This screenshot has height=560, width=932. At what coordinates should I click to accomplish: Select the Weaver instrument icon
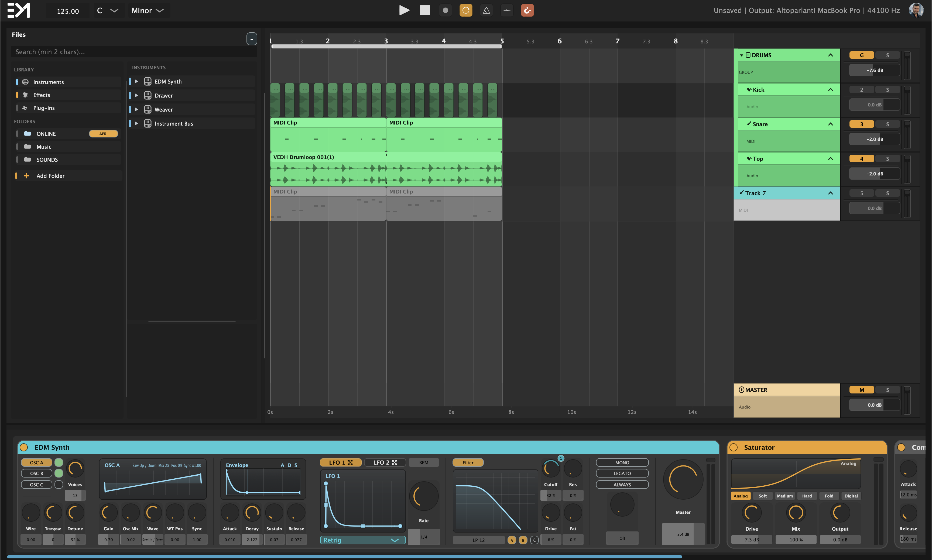(x=148, y=109)
